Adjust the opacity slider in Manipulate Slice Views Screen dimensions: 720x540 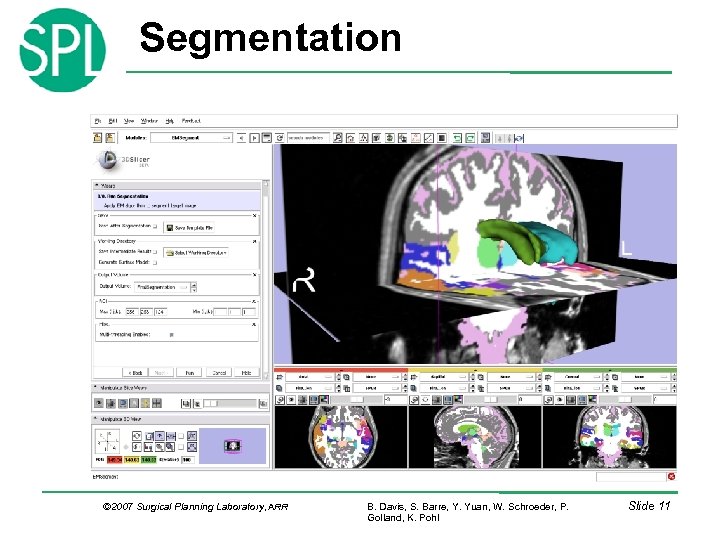coord(230,403)
